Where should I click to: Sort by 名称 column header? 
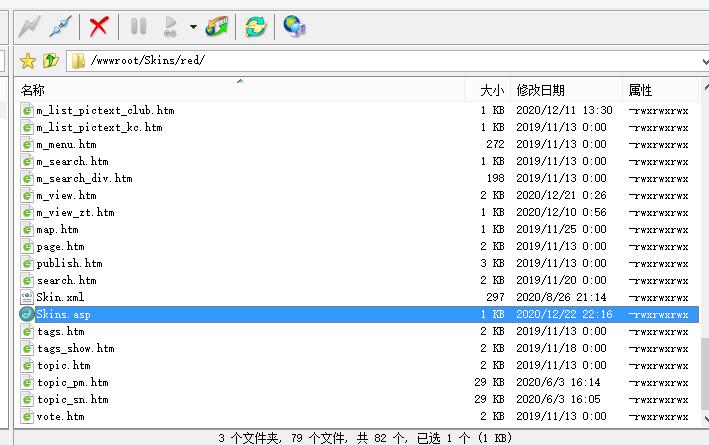(x=240, y=90)
